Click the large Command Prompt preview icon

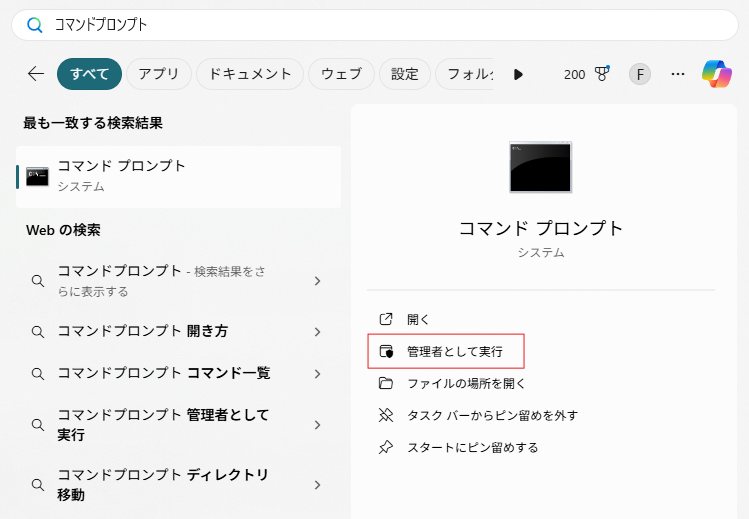click(x=540, y=167)
